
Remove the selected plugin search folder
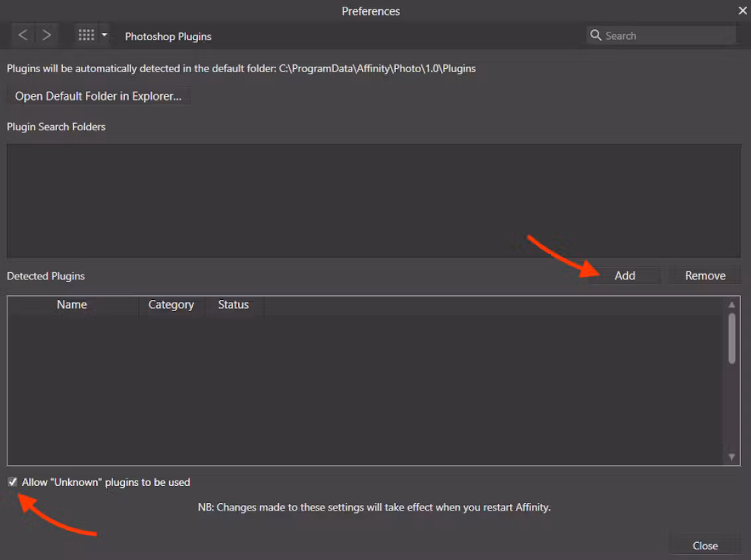pyautogui.click(x=705, y=275)
